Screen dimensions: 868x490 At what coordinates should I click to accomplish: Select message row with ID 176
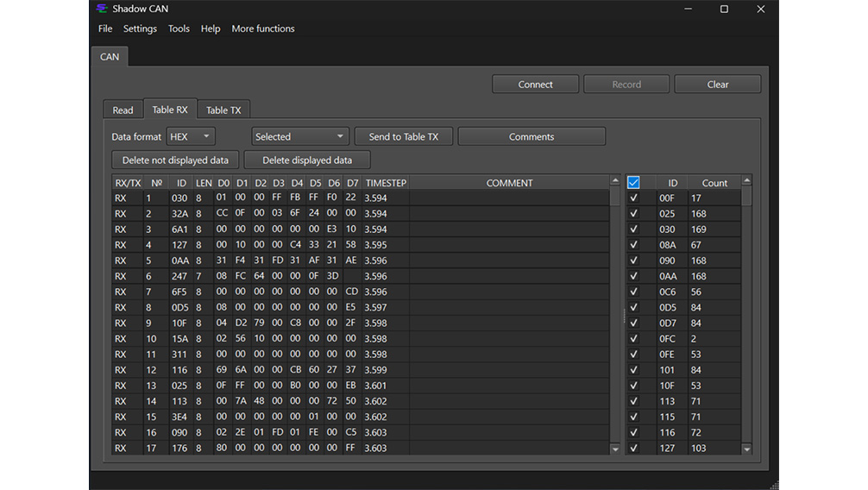[361, 448]
